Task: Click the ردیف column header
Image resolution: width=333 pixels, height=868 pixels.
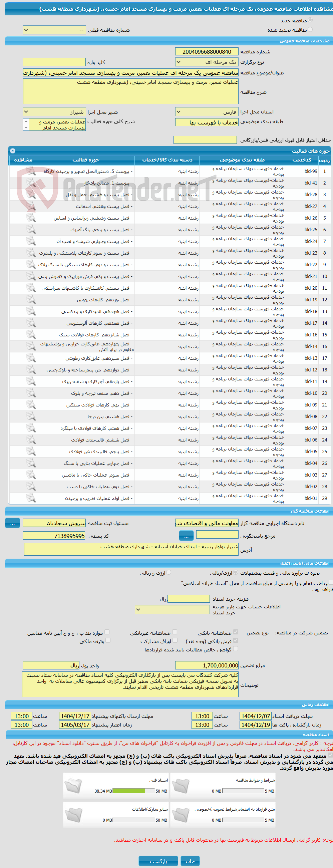Action: pos(324,160)
